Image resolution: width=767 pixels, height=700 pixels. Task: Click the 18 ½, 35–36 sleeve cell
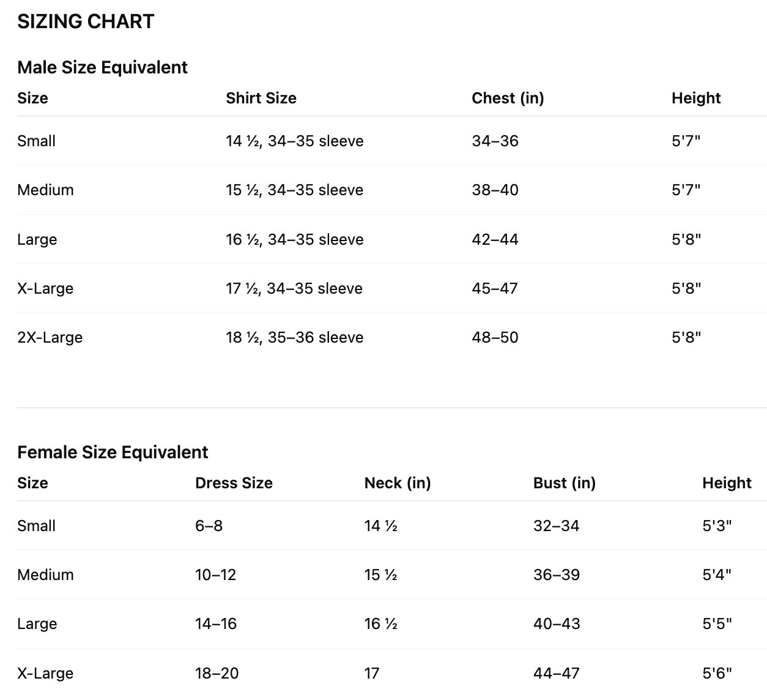[x=294, y=337]
